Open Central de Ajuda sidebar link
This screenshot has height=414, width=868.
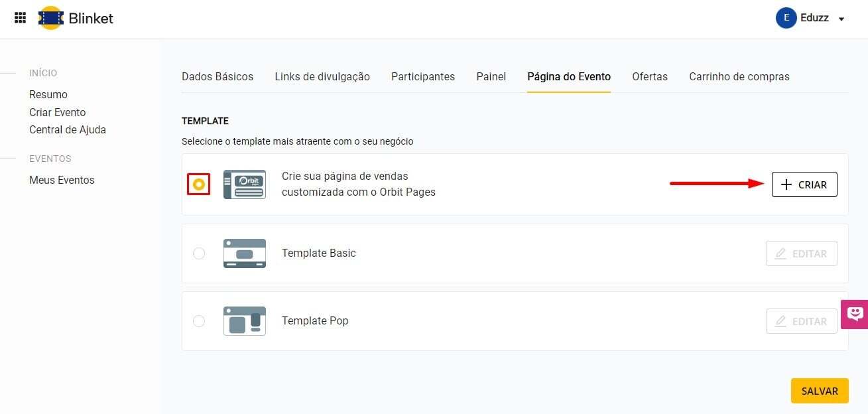[68, 129]
